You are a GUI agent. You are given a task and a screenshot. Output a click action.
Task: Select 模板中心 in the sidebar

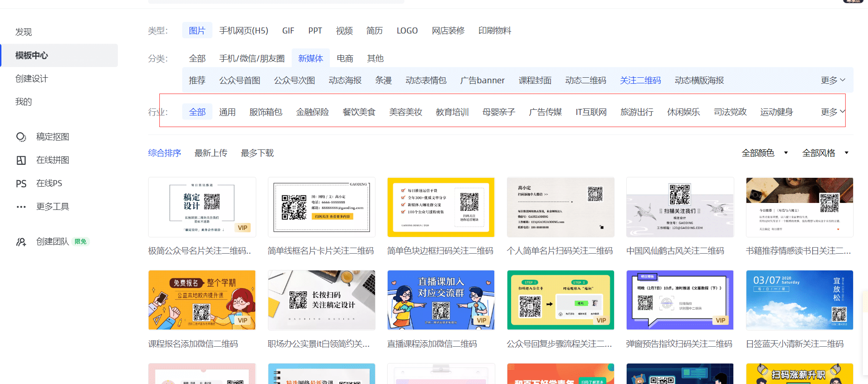(60, 55)
